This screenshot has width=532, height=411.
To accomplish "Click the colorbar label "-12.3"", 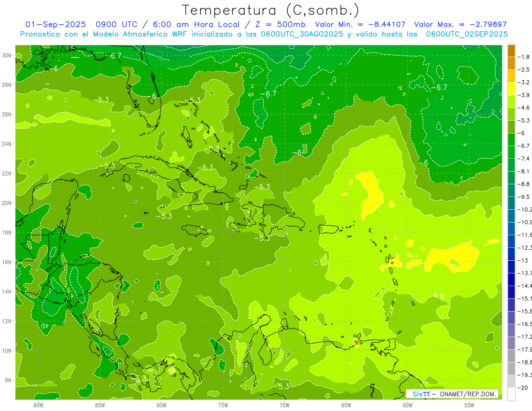I will pyautogui.click(x=524, y=247).
